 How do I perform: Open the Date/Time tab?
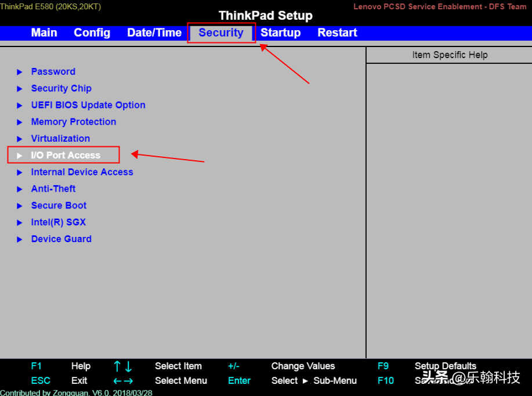tap(154, 33)
